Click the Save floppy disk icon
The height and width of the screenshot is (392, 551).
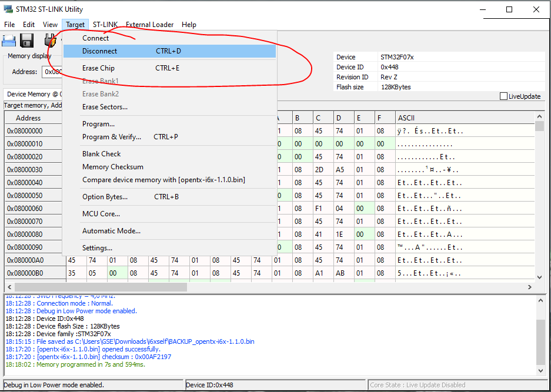(26, 41)
